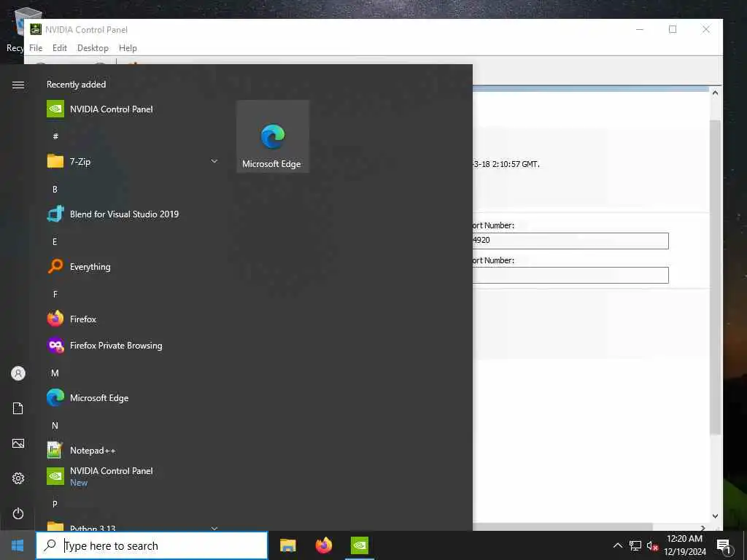The height and width of the screenshot is (560, 747).
Task: Launch Microsoft Edge from the M section
Action: point(133,397)
